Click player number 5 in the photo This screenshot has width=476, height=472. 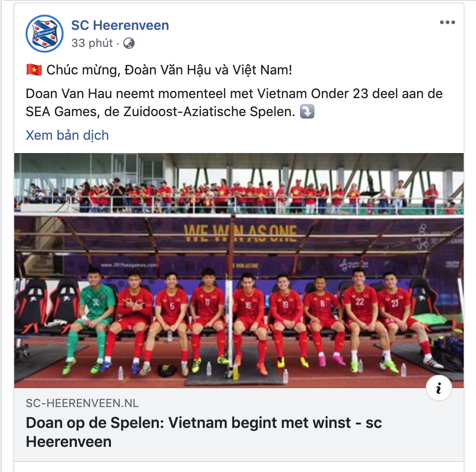[x=170, y=322]
